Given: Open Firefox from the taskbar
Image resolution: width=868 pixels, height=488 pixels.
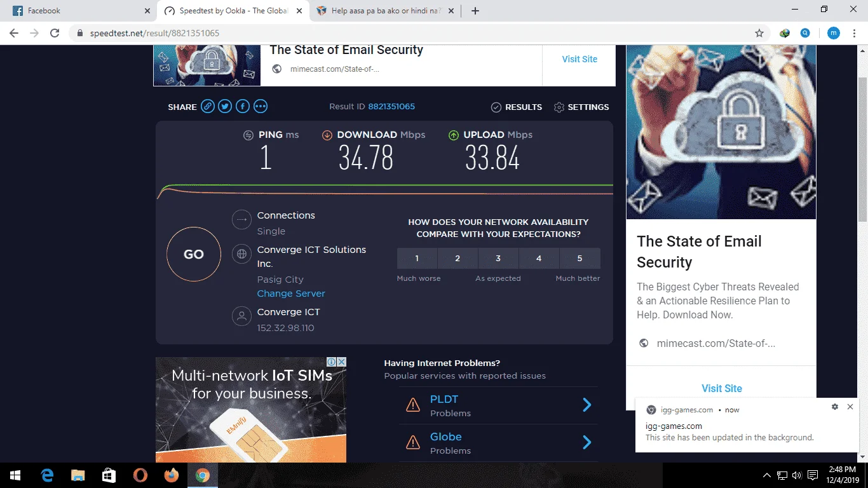Looking at the screenshot, I should [171, 475].
